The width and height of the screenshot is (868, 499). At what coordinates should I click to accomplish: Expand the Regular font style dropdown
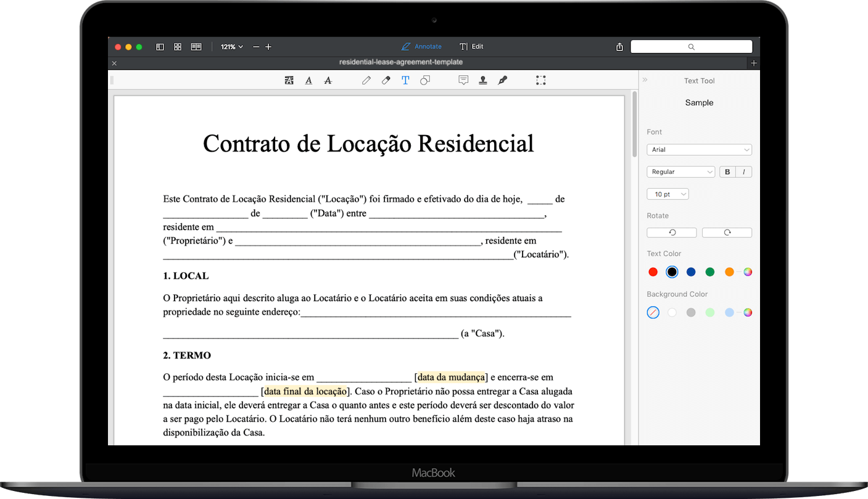[680, 171]
